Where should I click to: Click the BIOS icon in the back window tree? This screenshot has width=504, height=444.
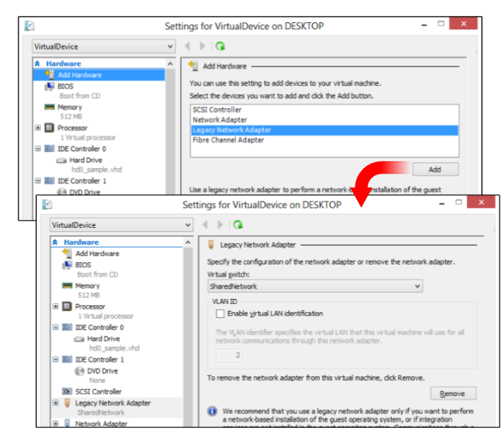pos(49,86)
